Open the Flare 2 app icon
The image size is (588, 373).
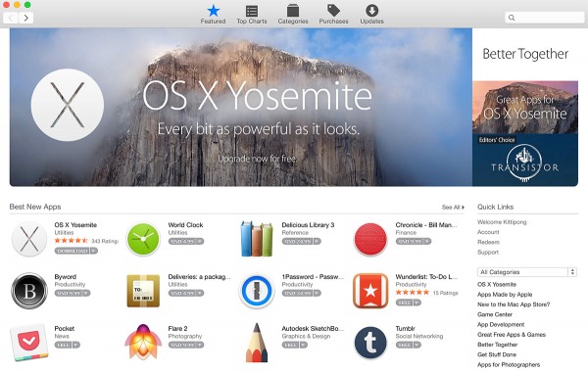coord(143,342)
